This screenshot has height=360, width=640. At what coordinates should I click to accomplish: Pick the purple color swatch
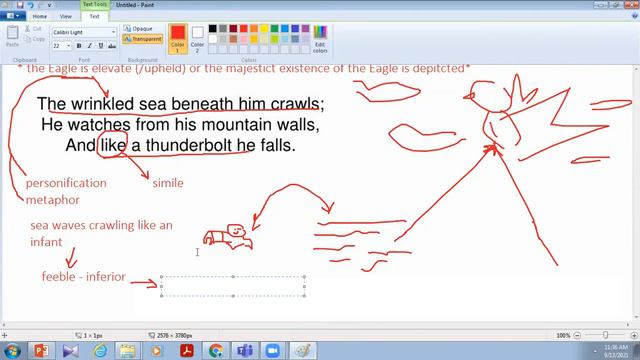pyautogui.click(x=306, y=29)
